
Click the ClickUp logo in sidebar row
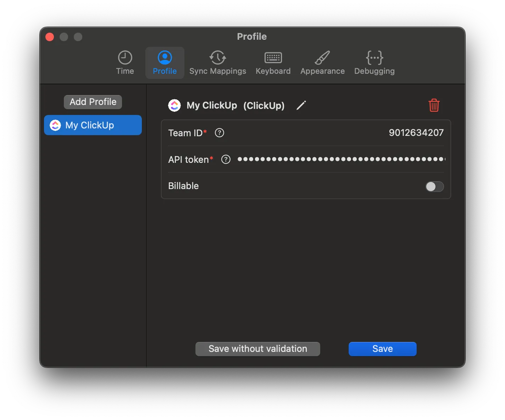coord(55,125)
